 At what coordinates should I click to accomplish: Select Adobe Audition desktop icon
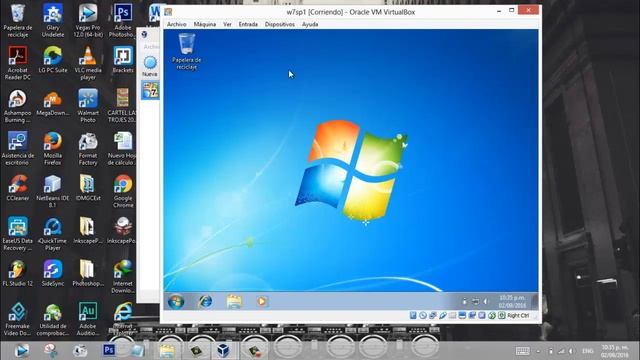(x=88, y=319)
